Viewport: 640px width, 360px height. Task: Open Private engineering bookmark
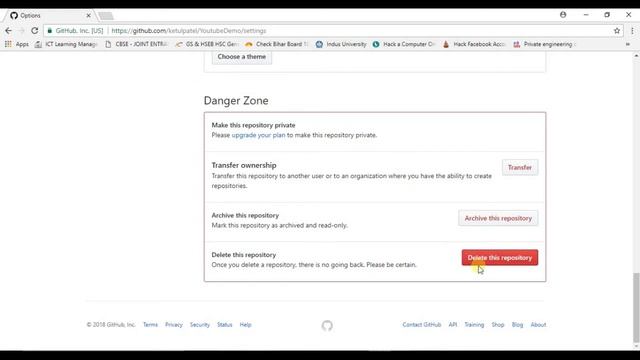point(544,44)
